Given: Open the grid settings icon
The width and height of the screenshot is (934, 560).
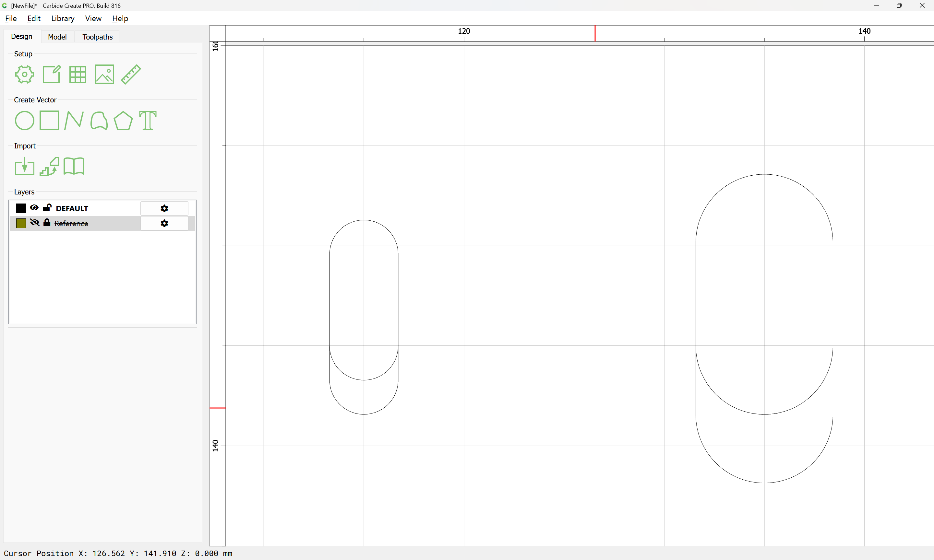Looking at the screenshot, I should (x=78, y=74).
